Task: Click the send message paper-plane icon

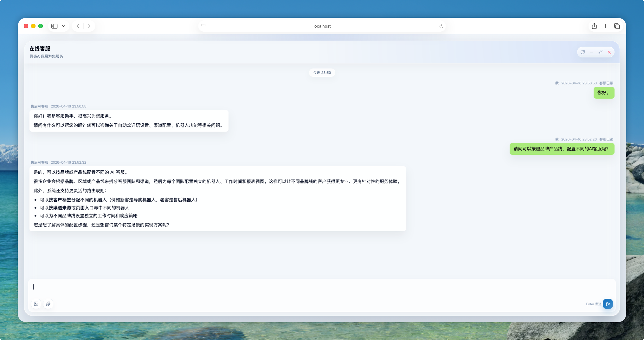Action: coord(608,304)
